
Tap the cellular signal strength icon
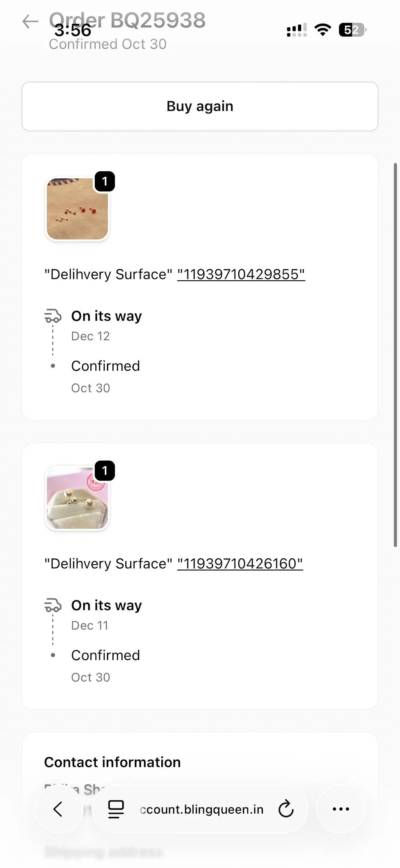[x=296, y=30]
